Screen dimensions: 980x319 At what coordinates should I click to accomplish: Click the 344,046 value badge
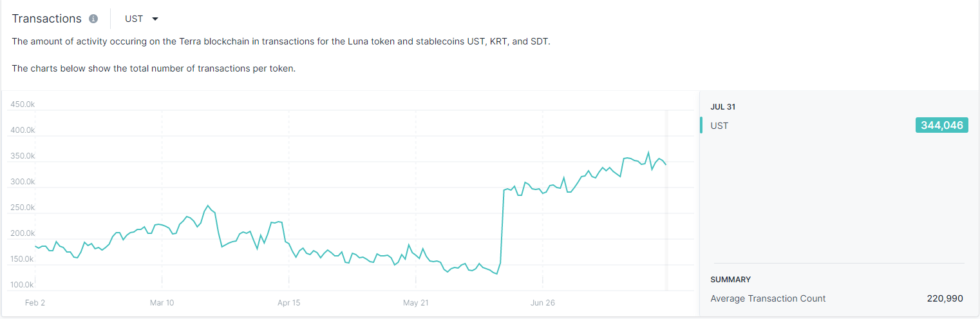click(941, 126)
